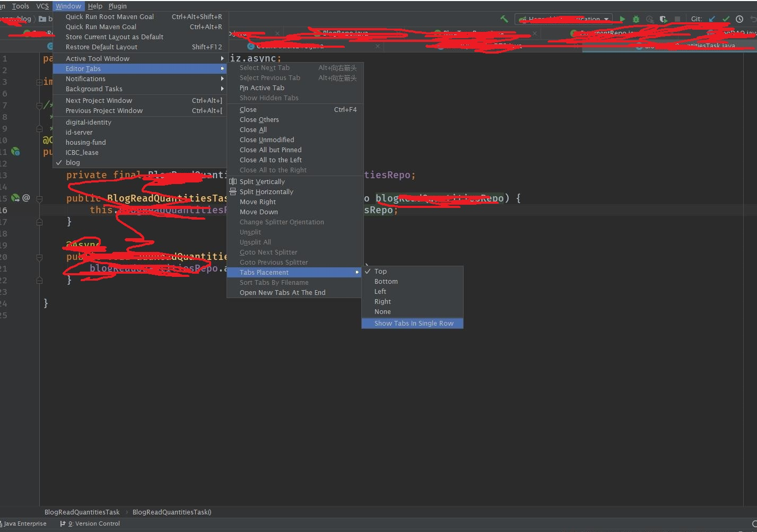Click the Stop square icon in toolbar
Screen dimensions: 757x532
(677, 19)
